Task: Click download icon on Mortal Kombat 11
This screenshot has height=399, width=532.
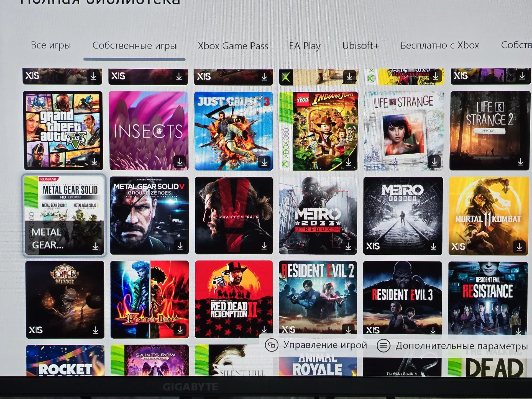Action: (519, 247)
